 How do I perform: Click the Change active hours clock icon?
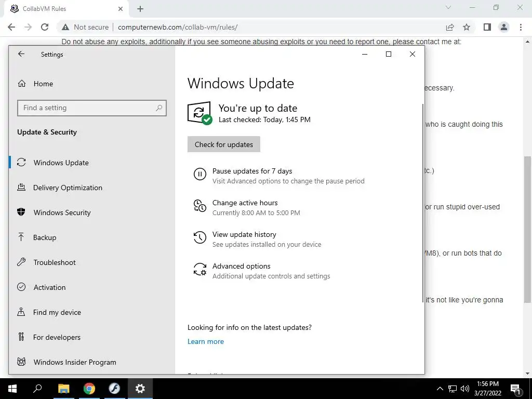click(200, 206)
